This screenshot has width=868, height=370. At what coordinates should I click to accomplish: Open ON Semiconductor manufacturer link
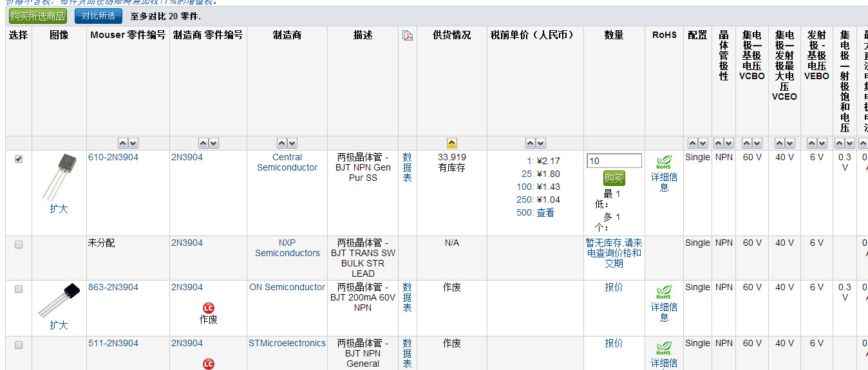tap(287, 288)
